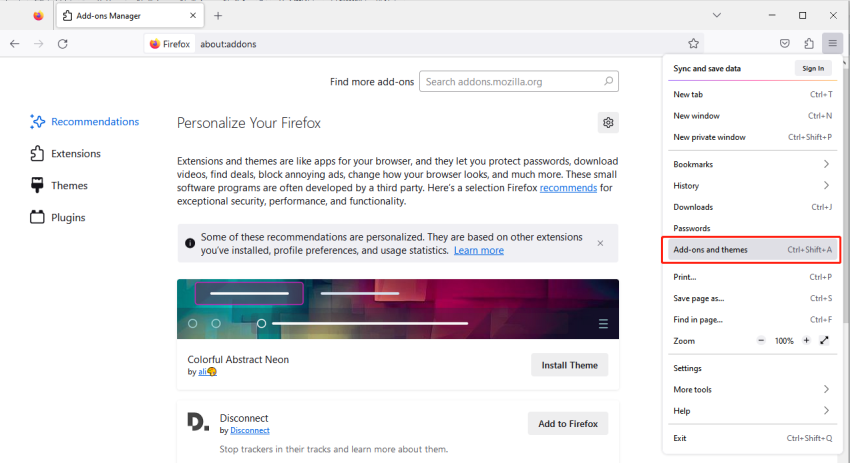Click Add to Firefox for Disconnect
Image resolution: width=850 pixels, height=463 pixels.
point(568,424)
